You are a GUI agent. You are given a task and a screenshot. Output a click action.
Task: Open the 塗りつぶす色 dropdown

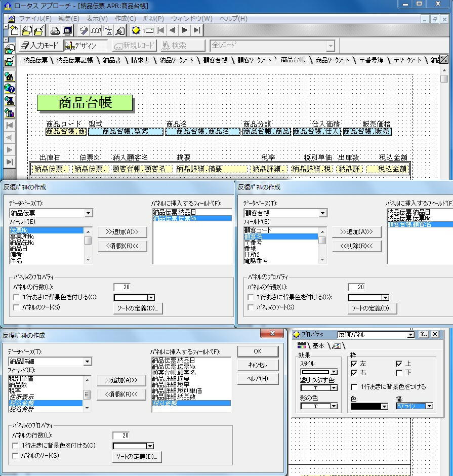point(334,388)
